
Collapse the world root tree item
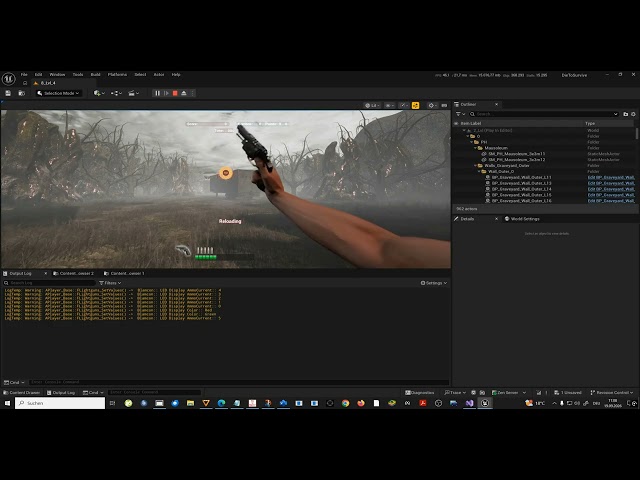(x=464, y=130)
